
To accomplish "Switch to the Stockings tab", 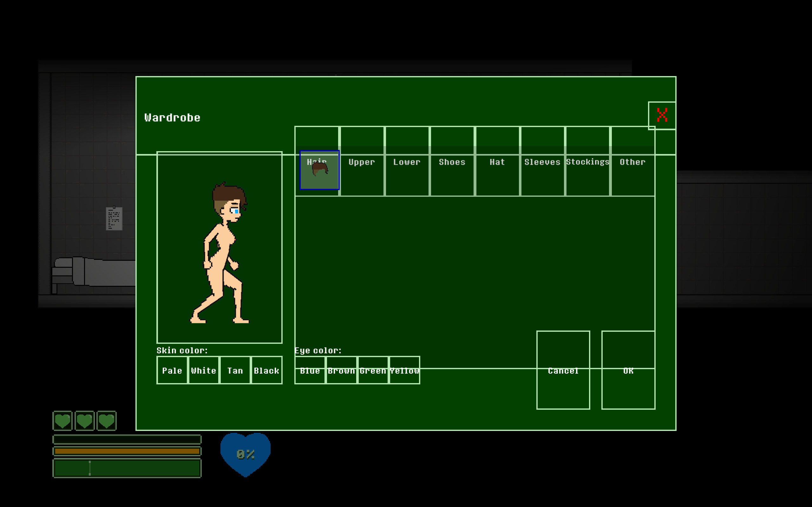I will [x=587, y=162].
